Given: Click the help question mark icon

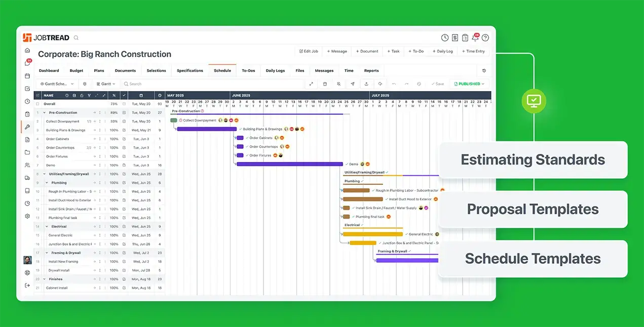Looking at the screenshot, I should (485, 38).
